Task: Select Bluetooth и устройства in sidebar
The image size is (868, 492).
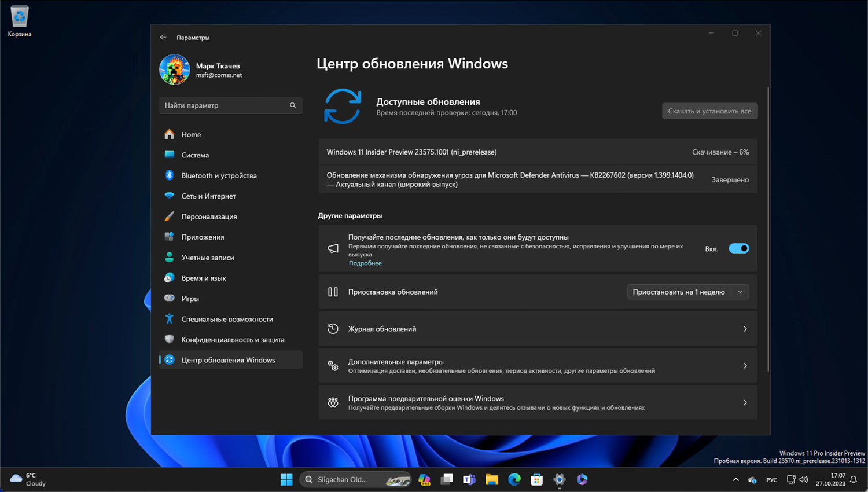Action: tap(219, 175)
